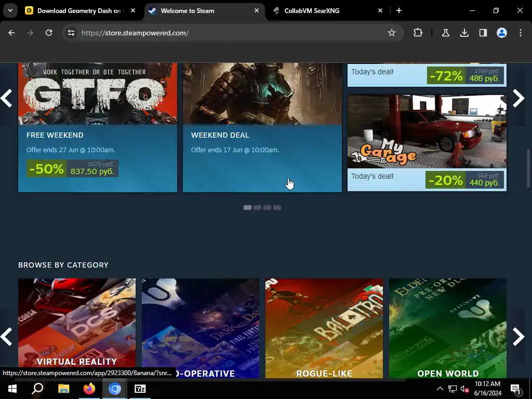Open the Chrome three-dot menu
Screen dimensions: 532x399
(521, 33)
